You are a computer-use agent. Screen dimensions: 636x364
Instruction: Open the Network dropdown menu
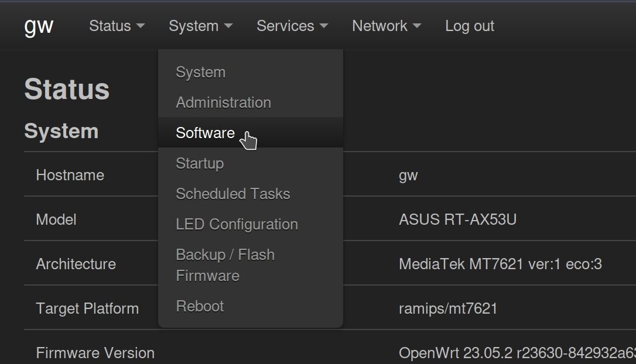coord(386,26)
